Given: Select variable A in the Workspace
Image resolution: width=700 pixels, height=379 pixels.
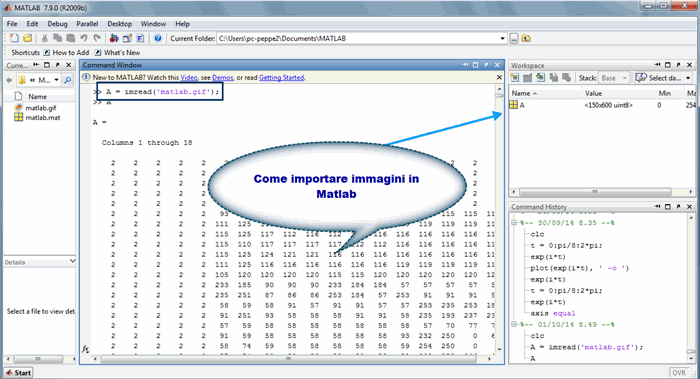Looking at the screenshot, I should point(517,105).
